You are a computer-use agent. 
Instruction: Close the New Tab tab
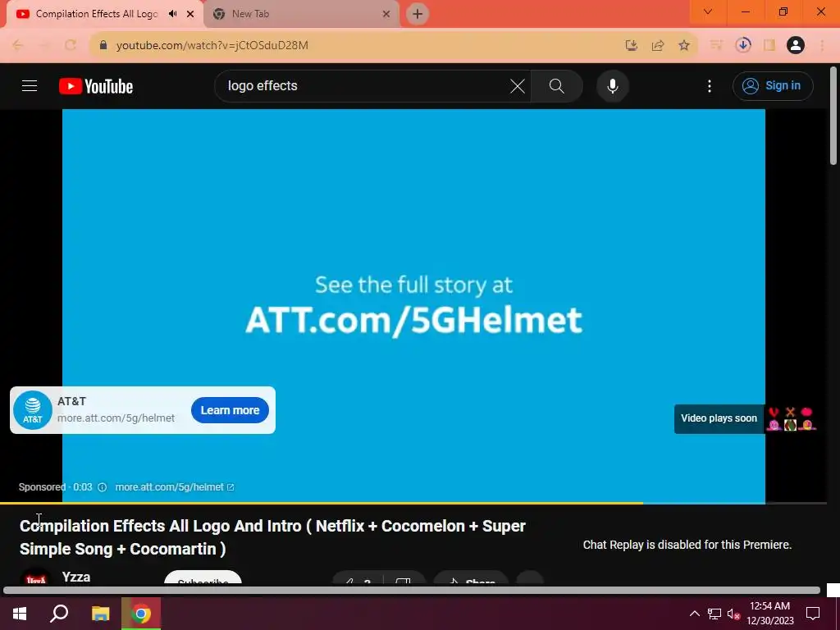pos(386,14)
